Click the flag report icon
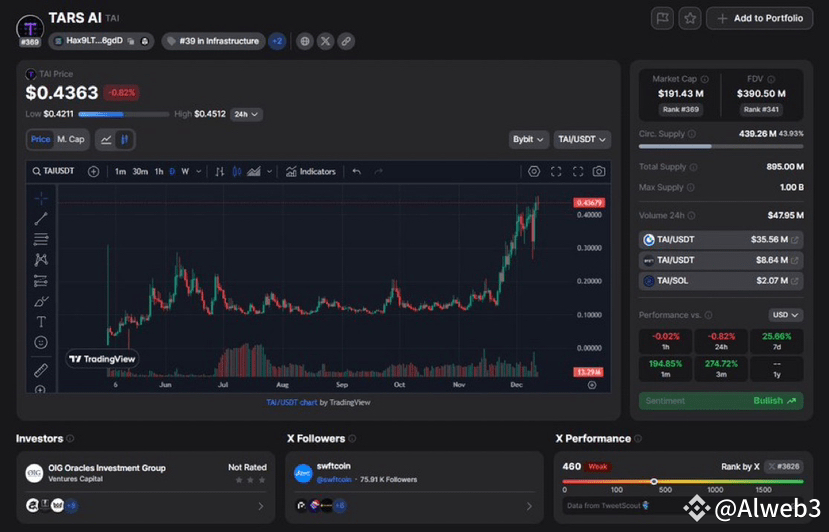The height and width of the screenshot is (532, 829). (x=662, y=18)
